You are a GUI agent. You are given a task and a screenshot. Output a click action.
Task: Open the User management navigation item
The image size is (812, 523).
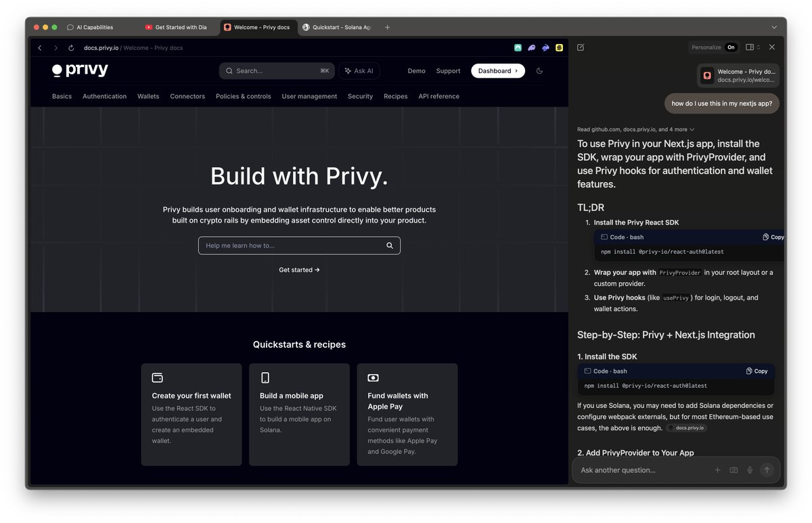[309, 96]
